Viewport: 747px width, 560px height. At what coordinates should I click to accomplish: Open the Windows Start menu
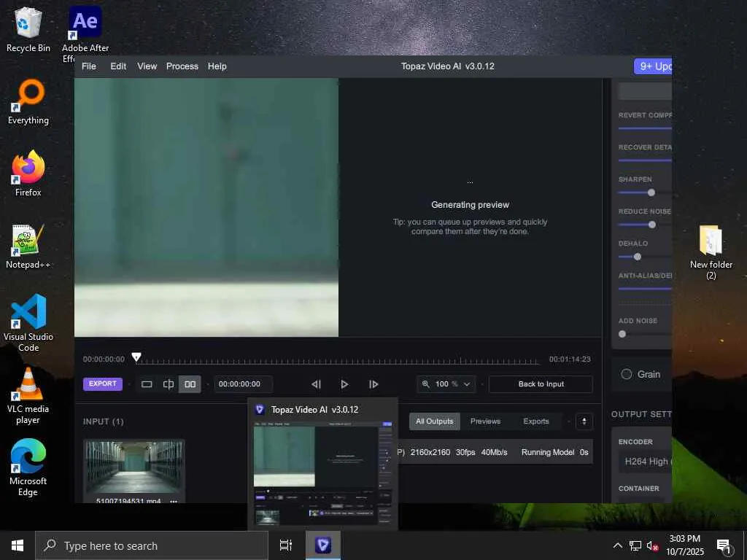pyautogui.click(x=18, y=545)
